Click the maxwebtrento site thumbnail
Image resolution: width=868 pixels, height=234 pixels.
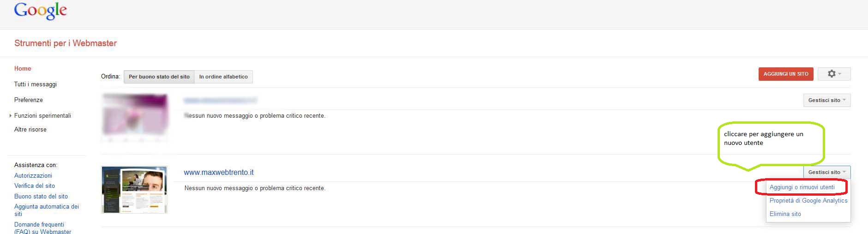click(x=134, y=190)
